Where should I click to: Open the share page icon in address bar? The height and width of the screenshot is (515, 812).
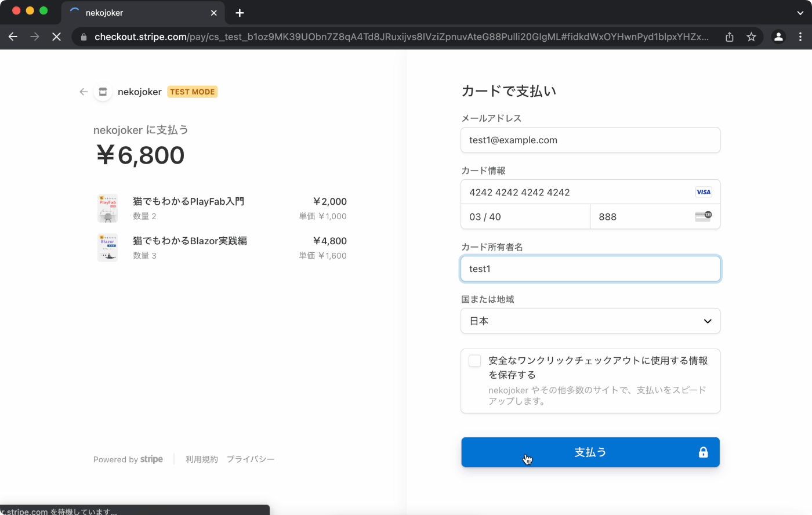click(730, 37)
